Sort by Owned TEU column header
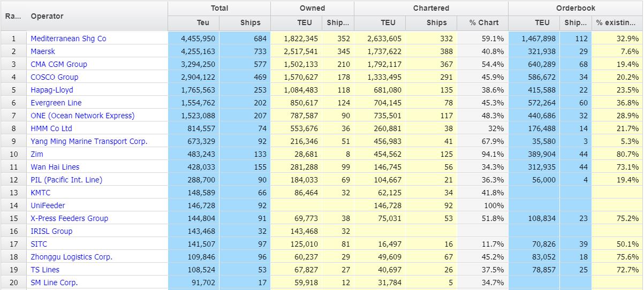 click(x=304, y=22)
